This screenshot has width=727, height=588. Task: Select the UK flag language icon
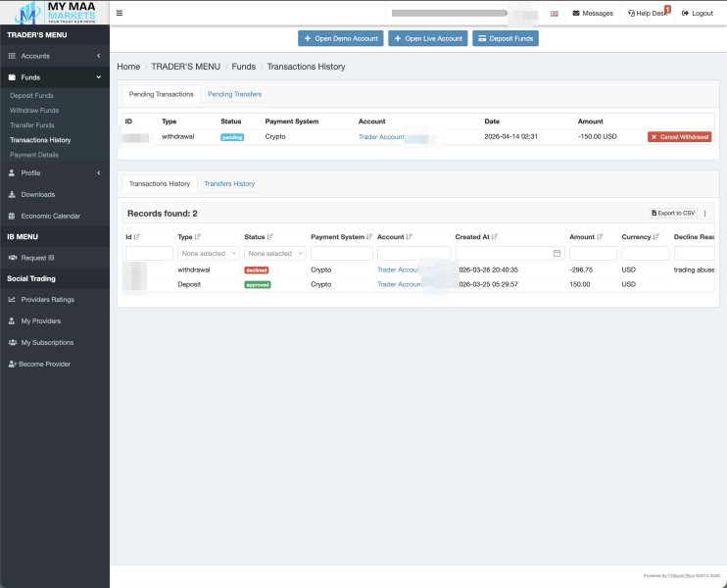point(555,14)
